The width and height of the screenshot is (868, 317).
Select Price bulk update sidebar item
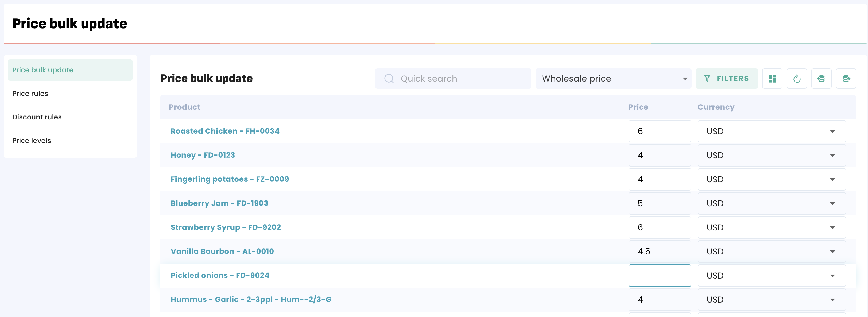[43, 70]
